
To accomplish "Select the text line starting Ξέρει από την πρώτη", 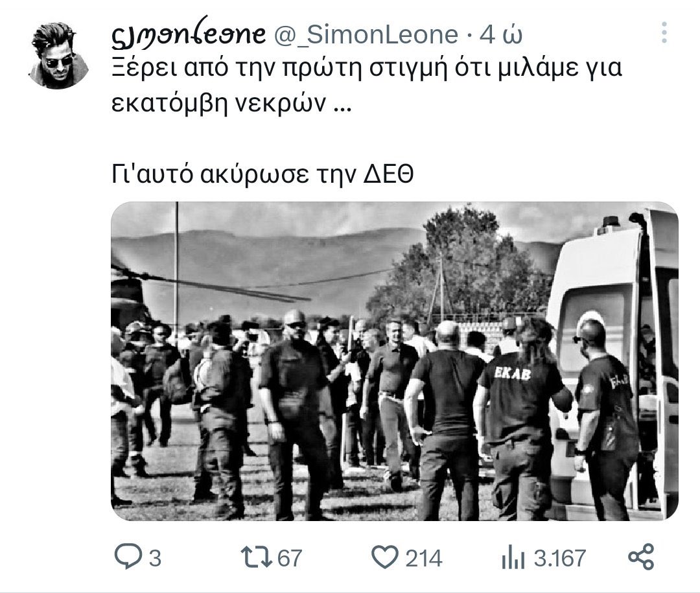I will pos(366,68).
